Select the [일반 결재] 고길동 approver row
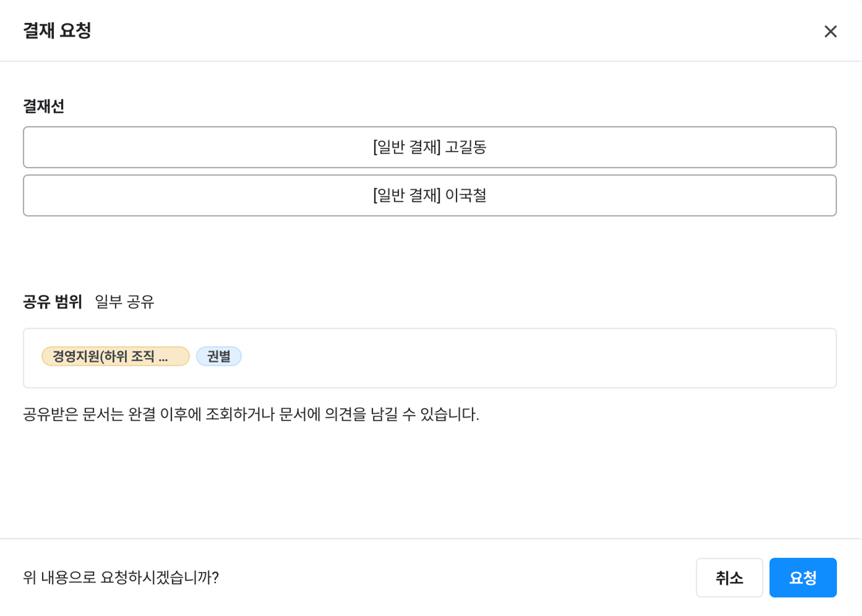Image resolution: width=862 pixels, height=616 pixels. pyautogui.click(x=430, y=147)
